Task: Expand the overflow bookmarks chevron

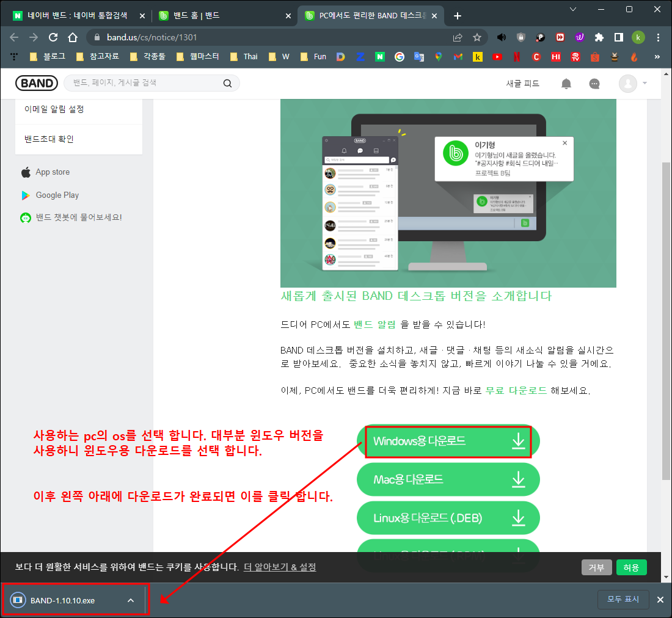Action: [x=658, y=56]
